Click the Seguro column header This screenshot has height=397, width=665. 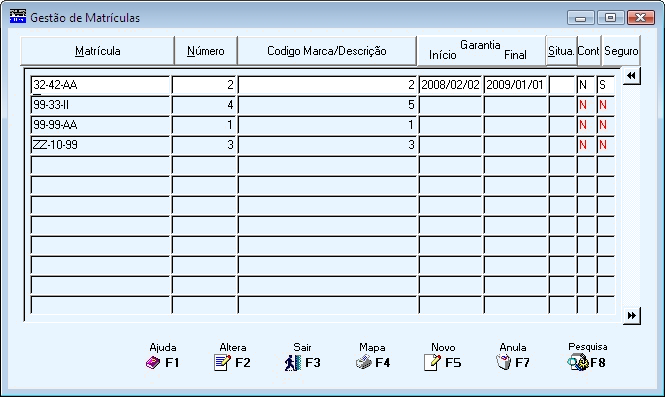tap(621, 51)
